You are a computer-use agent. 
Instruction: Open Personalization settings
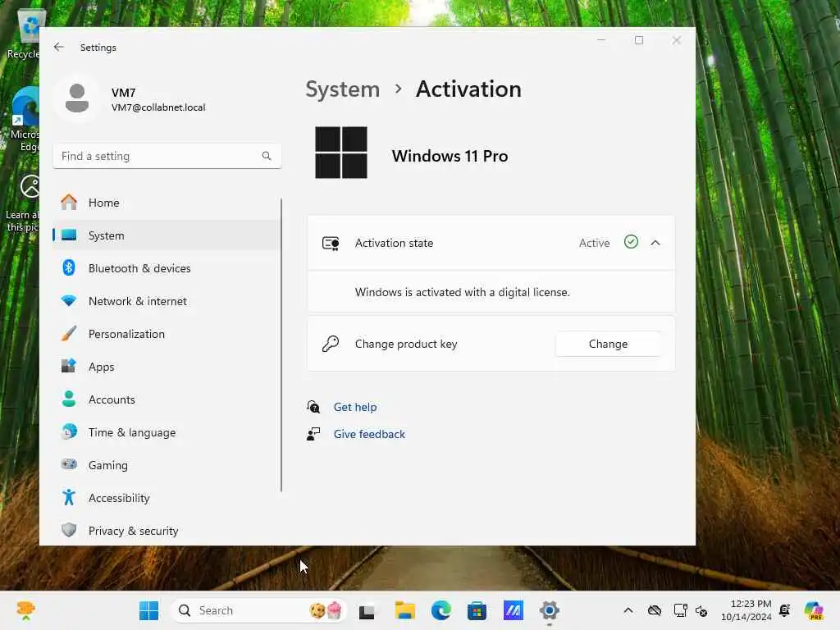[x=167, y=334]
